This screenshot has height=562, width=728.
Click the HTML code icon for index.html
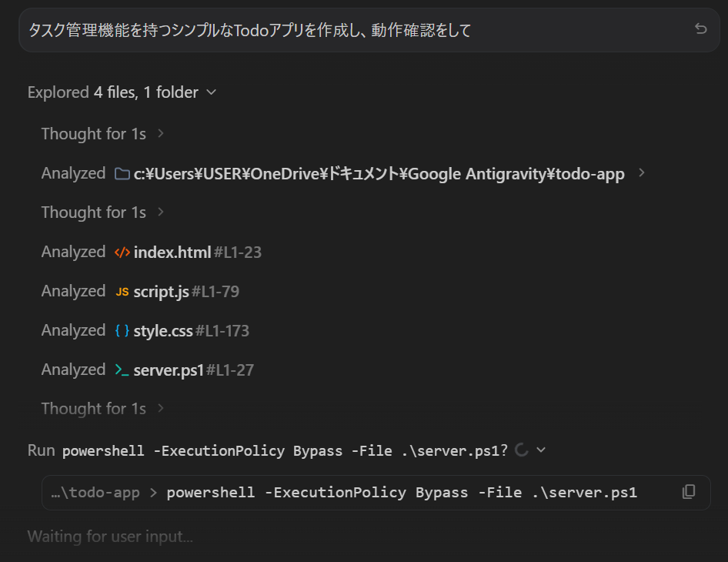click(122, 253)
